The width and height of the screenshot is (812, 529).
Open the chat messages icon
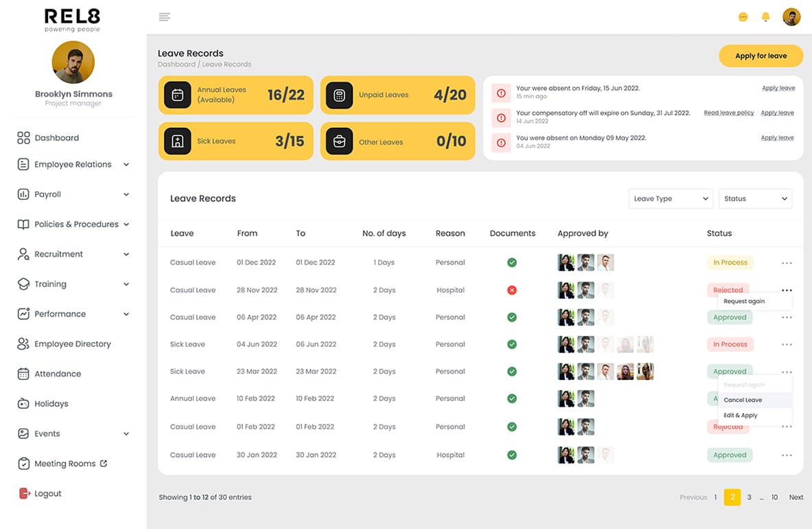click(743, 17)
